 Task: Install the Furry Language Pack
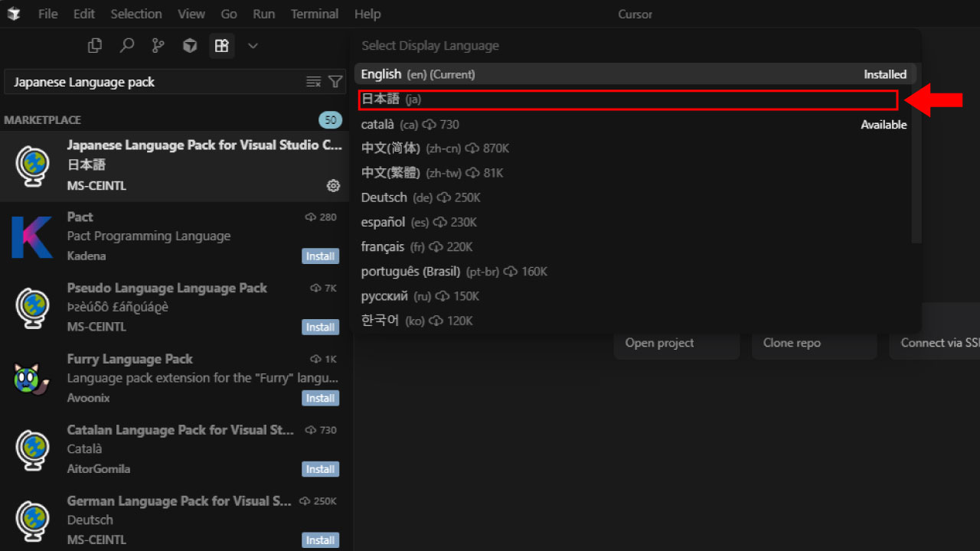pos(320,398)
